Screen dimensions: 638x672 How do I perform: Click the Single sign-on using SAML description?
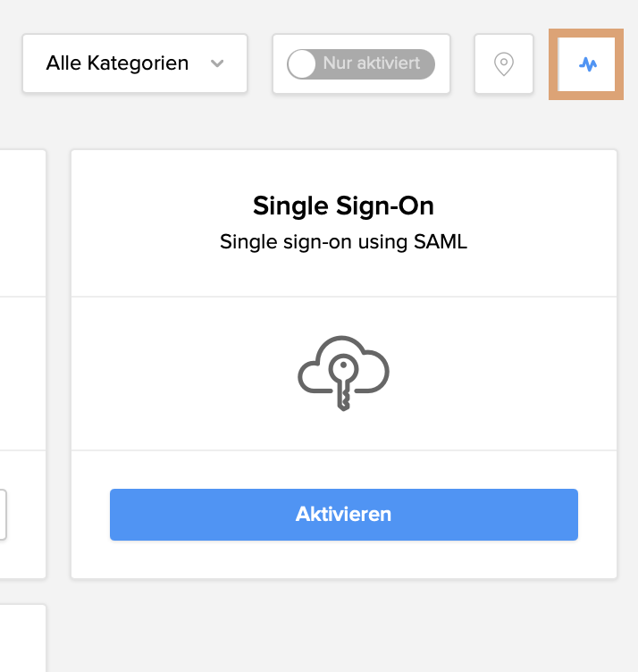point(343,241)
